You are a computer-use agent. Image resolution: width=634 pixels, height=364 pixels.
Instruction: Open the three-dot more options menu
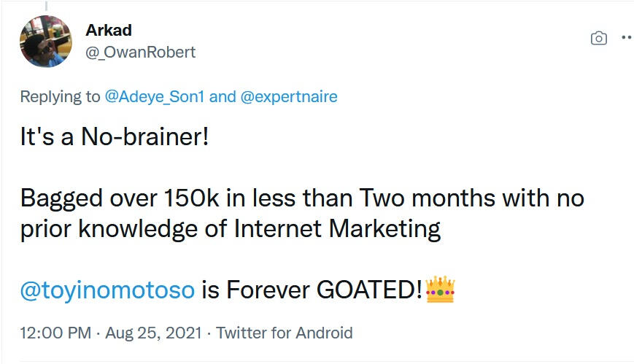(626, 37)
